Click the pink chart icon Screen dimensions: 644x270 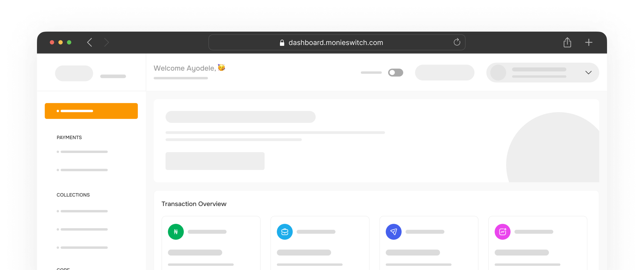tap(502, 232)
